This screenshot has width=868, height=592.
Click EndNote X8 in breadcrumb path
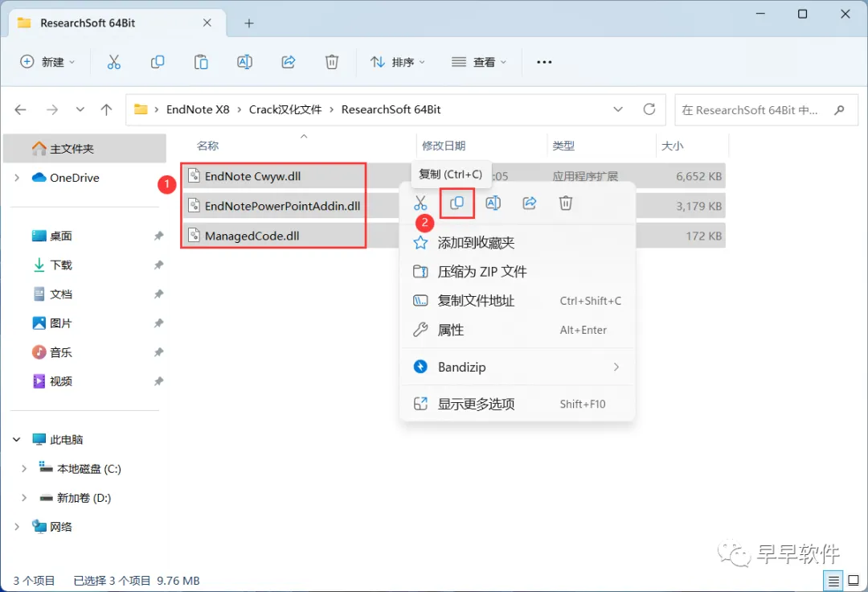click(198, 109)
